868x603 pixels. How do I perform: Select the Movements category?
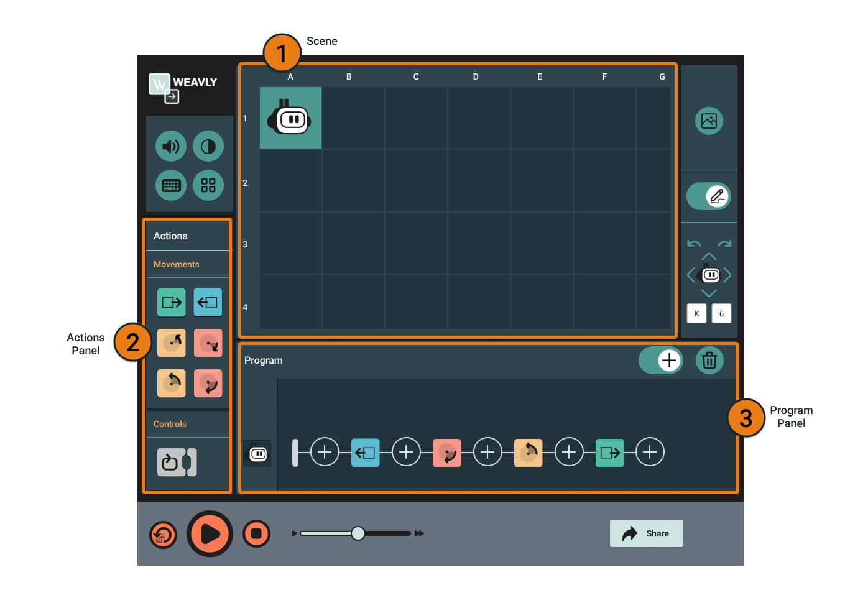click(176, 264)
